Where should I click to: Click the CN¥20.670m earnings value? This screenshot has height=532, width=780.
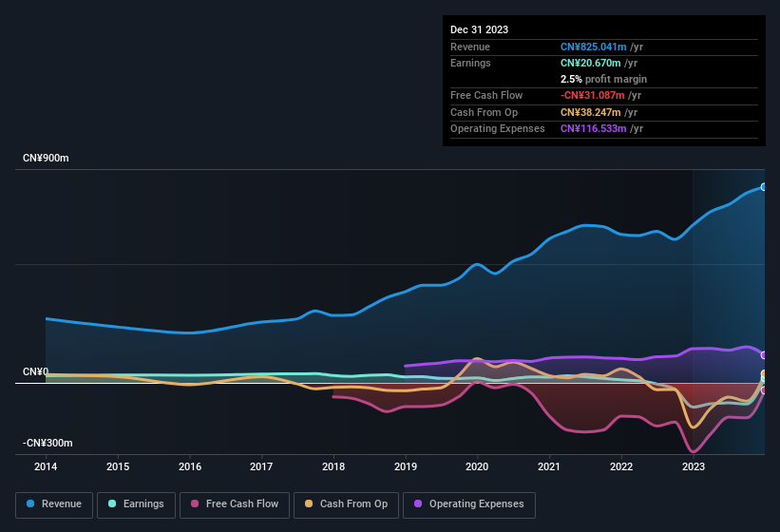click(x=591, y=63)
